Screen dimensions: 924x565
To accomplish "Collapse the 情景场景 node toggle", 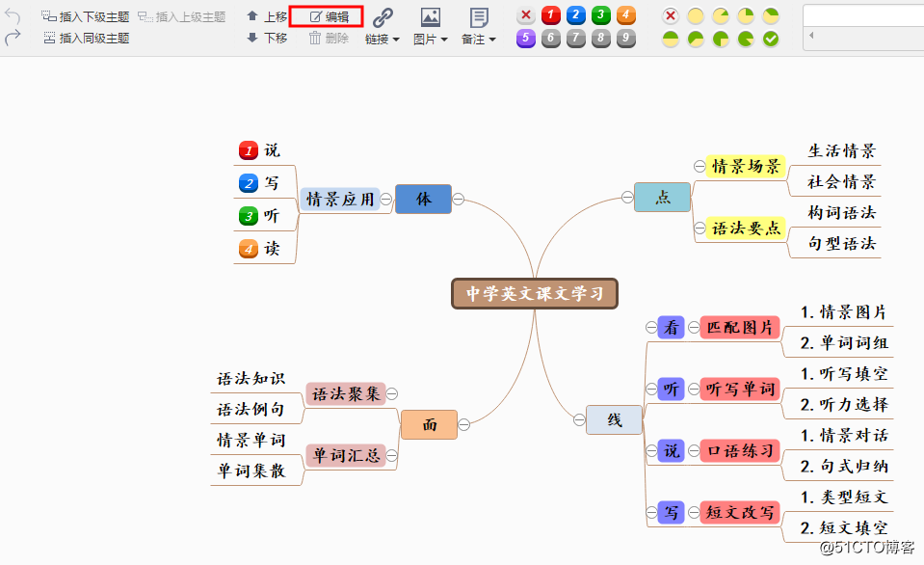I will [700, 166].
